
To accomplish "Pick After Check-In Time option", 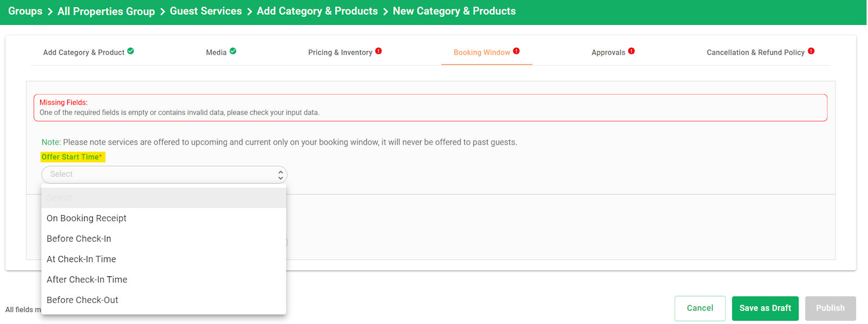I will coord(164,280).
